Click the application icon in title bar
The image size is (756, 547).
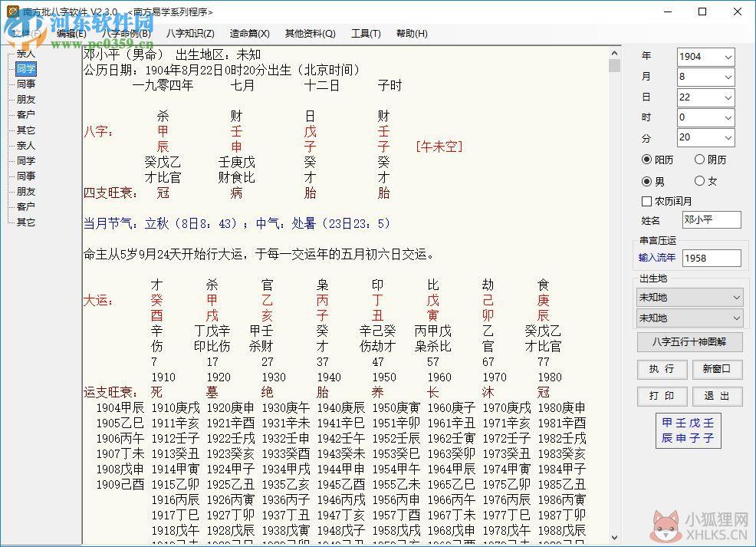(13, 12)
